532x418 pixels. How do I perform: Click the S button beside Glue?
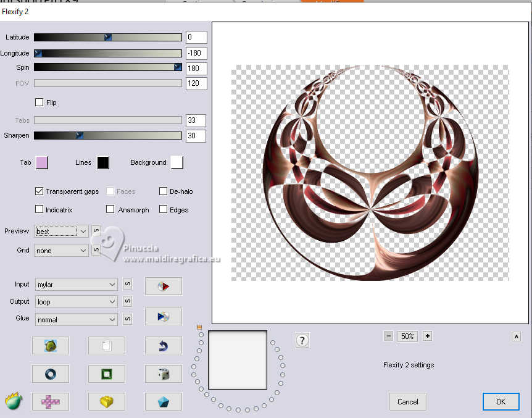[x=128, y=319]
